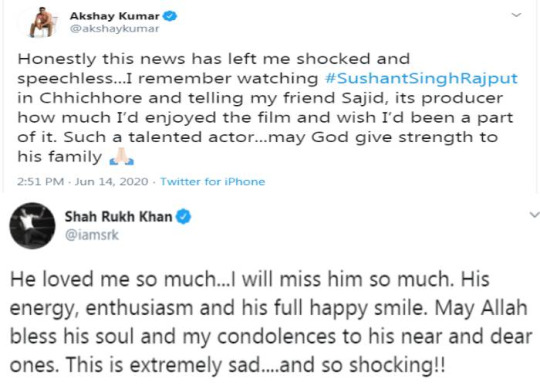The height and width of the screenshot is (386, 540).
Task: Open the Akshay Kumar display name
Action: (x=115, y=16)
